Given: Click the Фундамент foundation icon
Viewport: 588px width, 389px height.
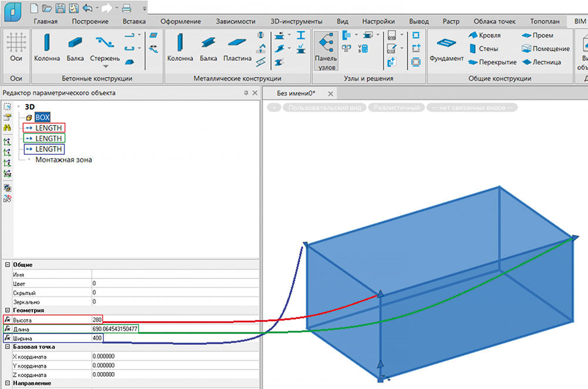Looking at the screenshot, I should coord(446,46).
